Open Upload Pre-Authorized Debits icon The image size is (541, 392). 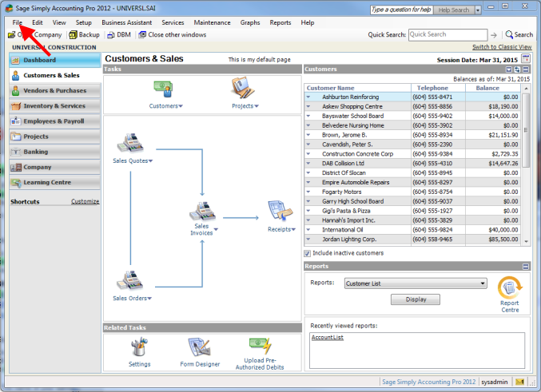pos(261,346)
